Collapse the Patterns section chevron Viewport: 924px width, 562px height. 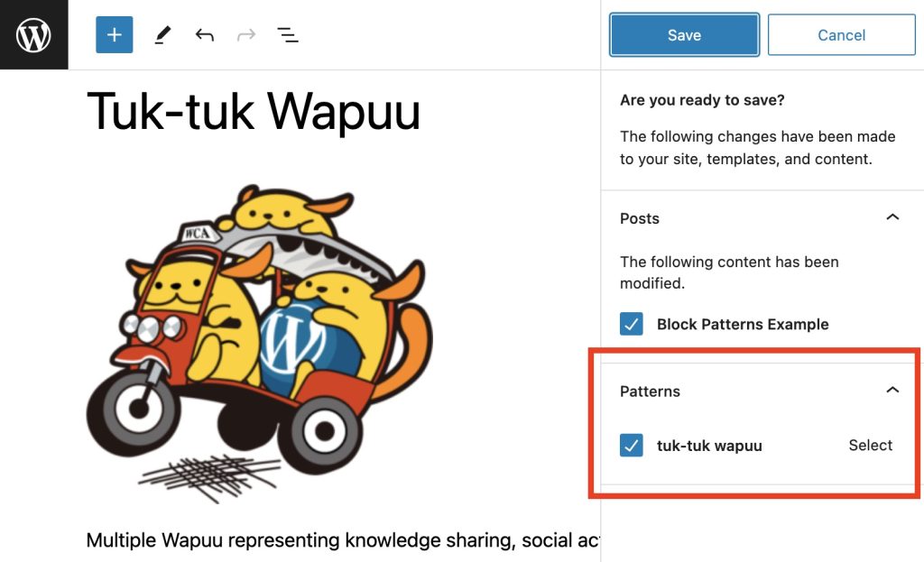tap(892, 391)
